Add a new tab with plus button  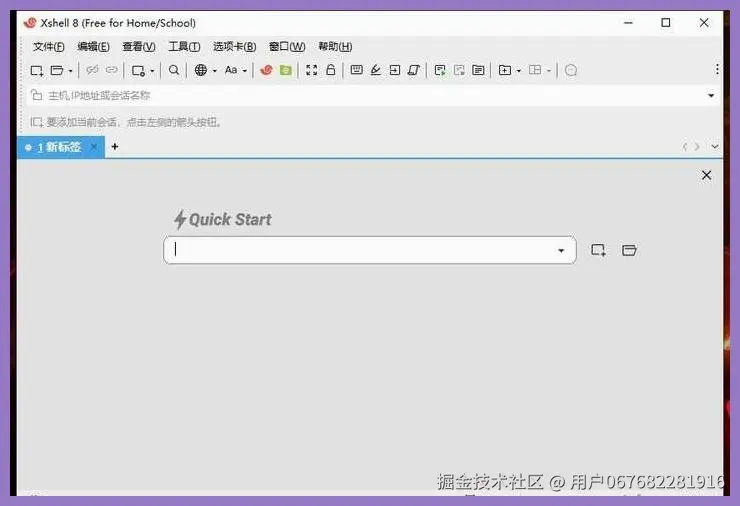click(115, 147)
